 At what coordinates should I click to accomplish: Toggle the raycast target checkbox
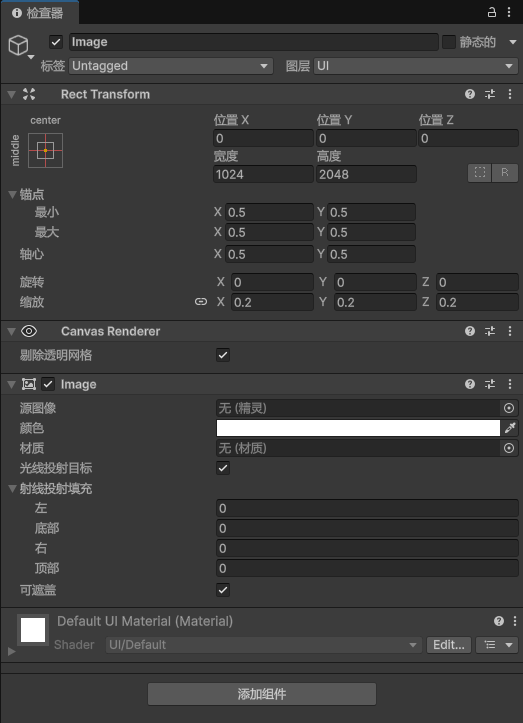click(x=223, y=468)
